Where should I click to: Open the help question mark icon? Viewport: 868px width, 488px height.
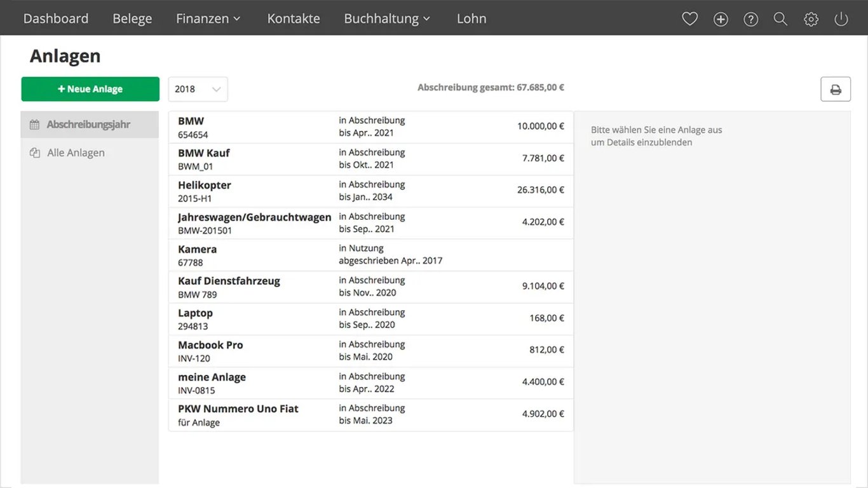pos(750,19)
